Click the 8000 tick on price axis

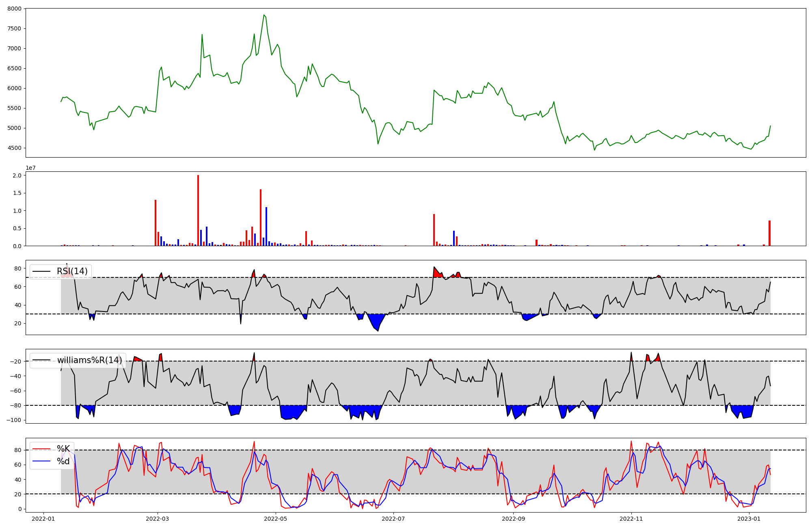point(14,9)
